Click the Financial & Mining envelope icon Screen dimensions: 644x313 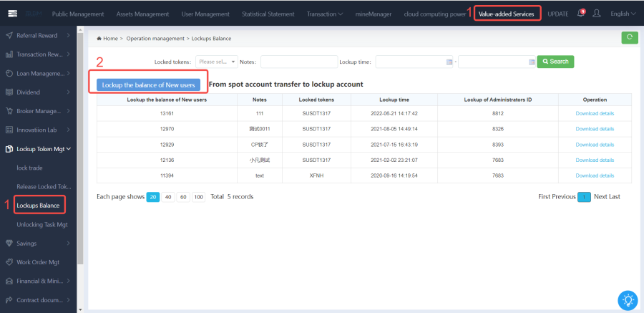(9, 281)
